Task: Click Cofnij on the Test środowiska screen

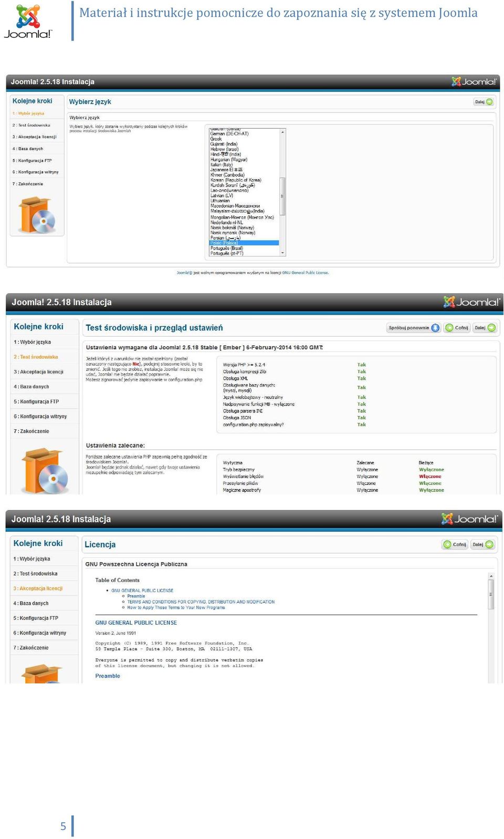Action: click(457, 328)
